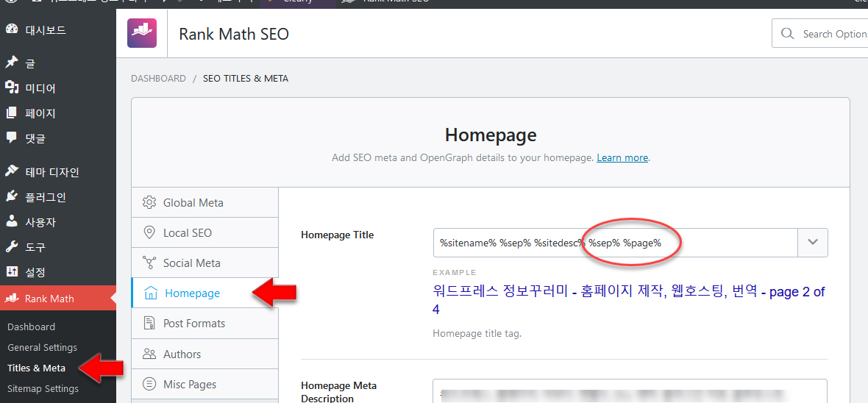
Task: Open General Settings submenu link
Action: pyautogui.click(x=42, y=348)
